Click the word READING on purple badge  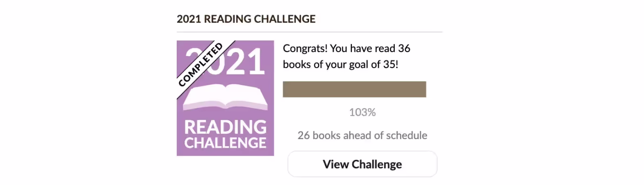click(x=225, y=127)
